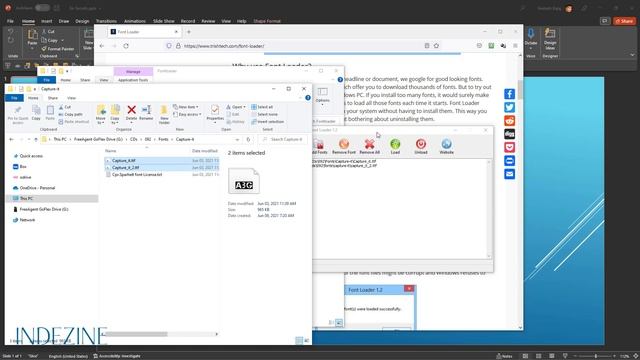Click Select all in Explorer ribbon

(262, 107)
